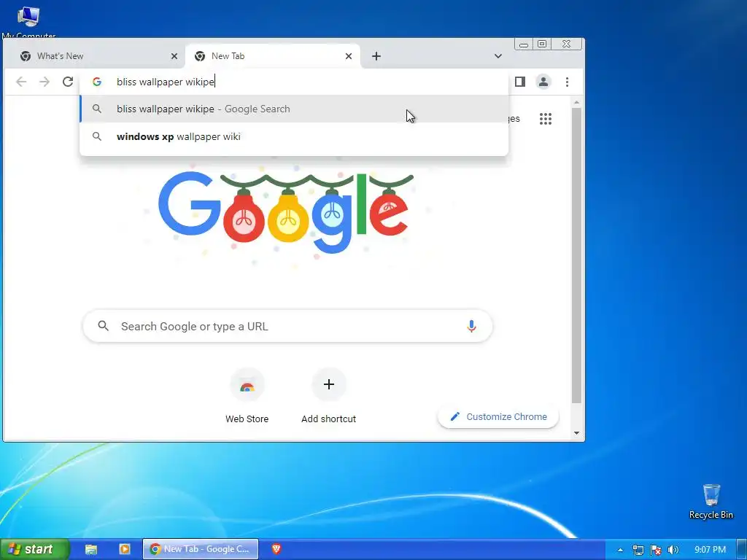The image size is (747, 560).
Task: Click the Customize Chrome button
Action: point(498,416)
